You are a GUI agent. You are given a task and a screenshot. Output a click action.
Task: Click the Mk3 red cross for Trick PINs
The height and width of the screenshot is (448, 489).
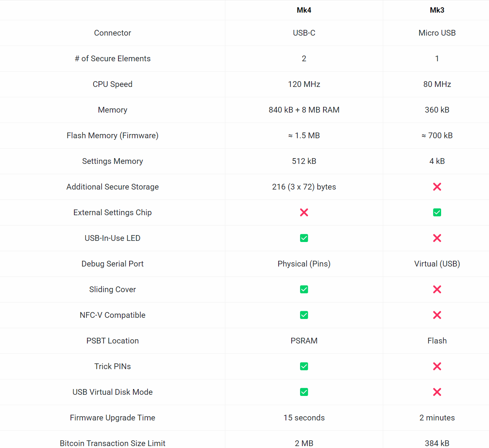pos(437,366)
